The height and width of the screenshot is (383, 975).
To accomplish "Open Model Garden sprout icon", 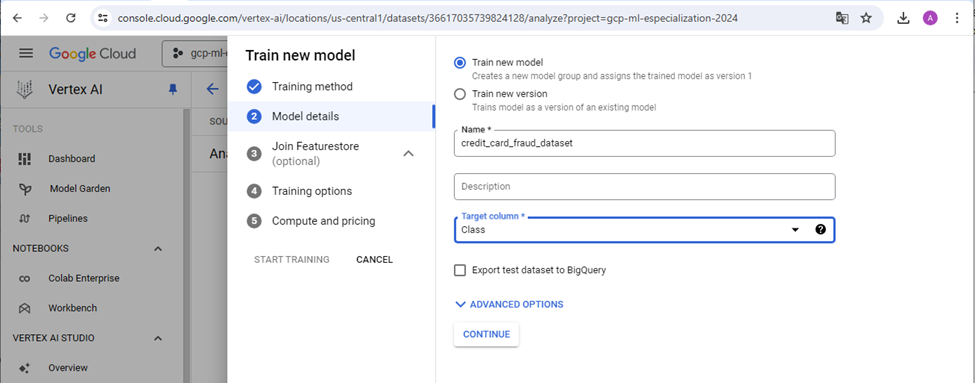I will point(25,188).
